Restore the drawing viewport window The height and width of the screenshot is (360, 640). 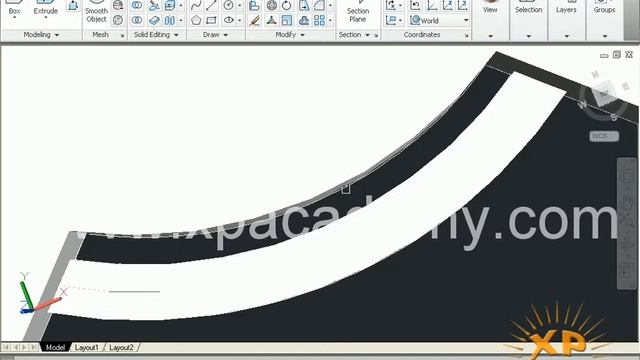coord(617,54)
